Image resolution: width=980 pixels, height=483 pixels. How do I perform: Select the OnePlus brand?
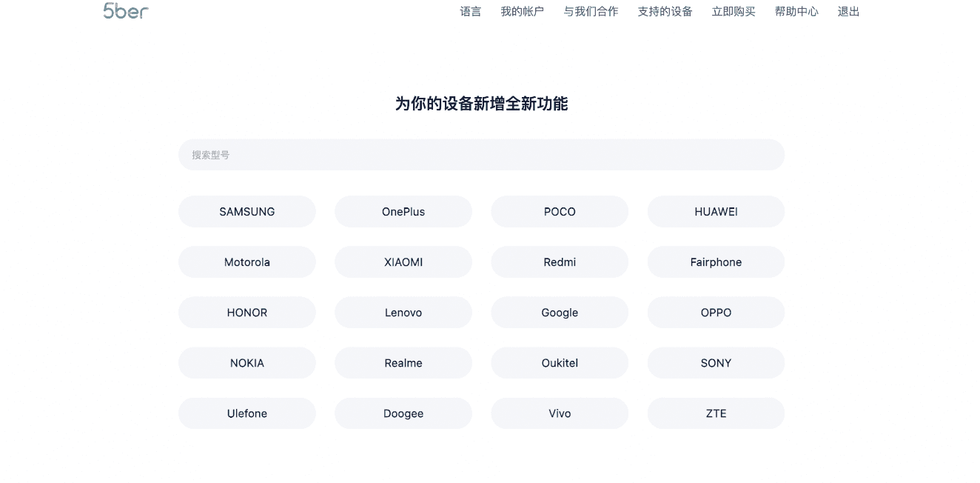[403, 211]
